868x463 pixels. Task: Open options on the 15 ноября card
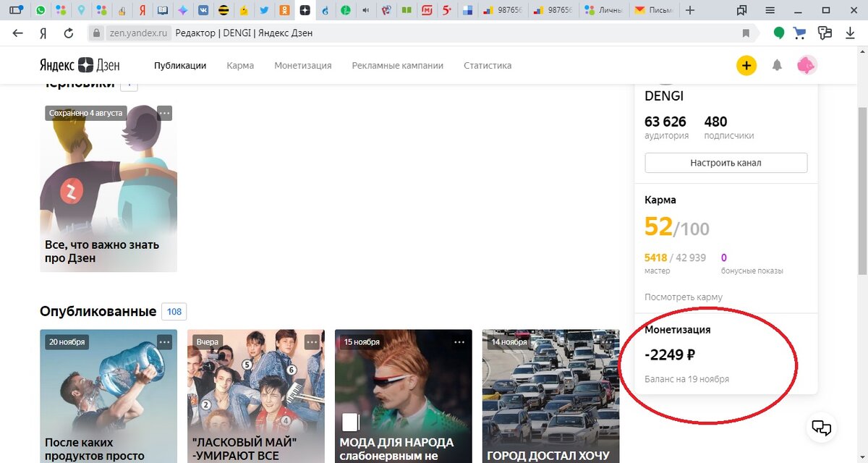pyautogui.click(x=459, y=341)
